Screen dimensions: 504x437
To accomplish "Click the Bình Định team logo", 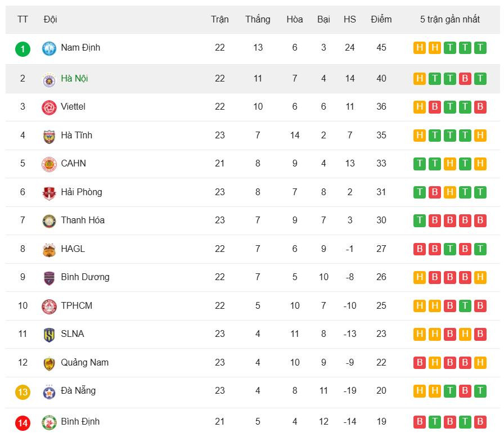I will (x=49, y=422).
